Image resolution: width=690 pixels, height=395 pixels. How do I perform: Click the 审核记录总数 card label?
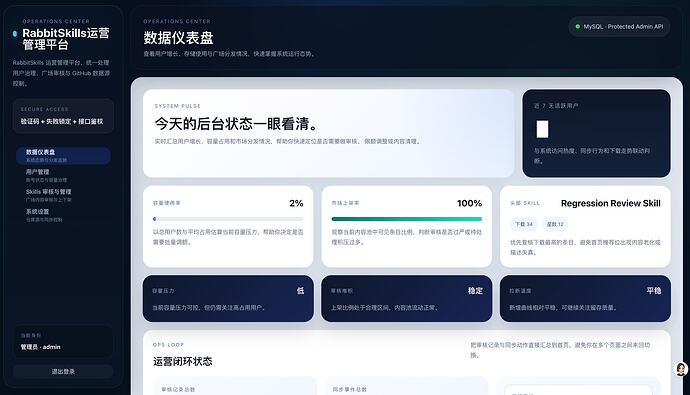click(178, 389)
